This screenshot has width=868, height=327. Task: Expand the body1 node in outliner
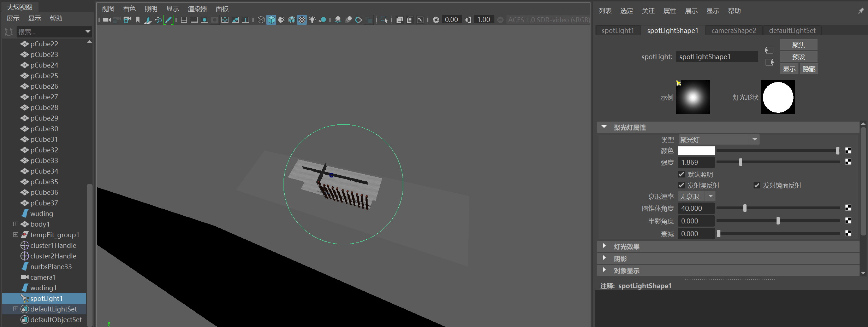pos(16,224)
